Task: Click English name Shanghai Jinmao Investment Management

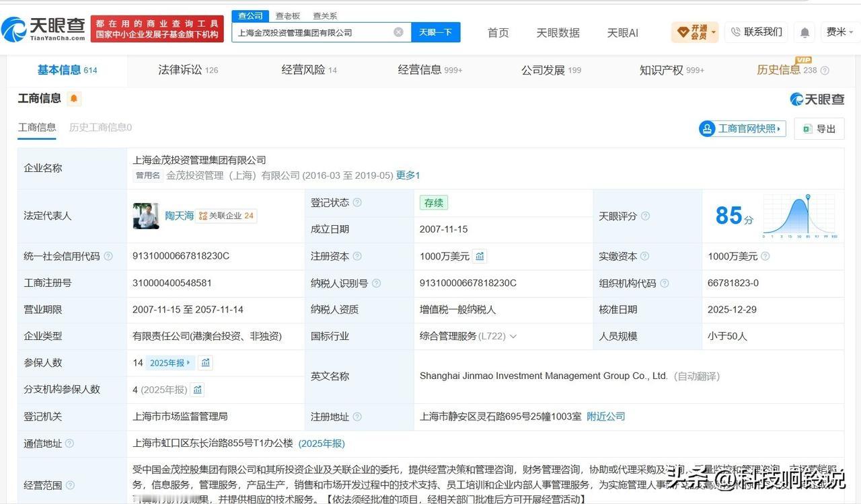Action: (544, 376)
